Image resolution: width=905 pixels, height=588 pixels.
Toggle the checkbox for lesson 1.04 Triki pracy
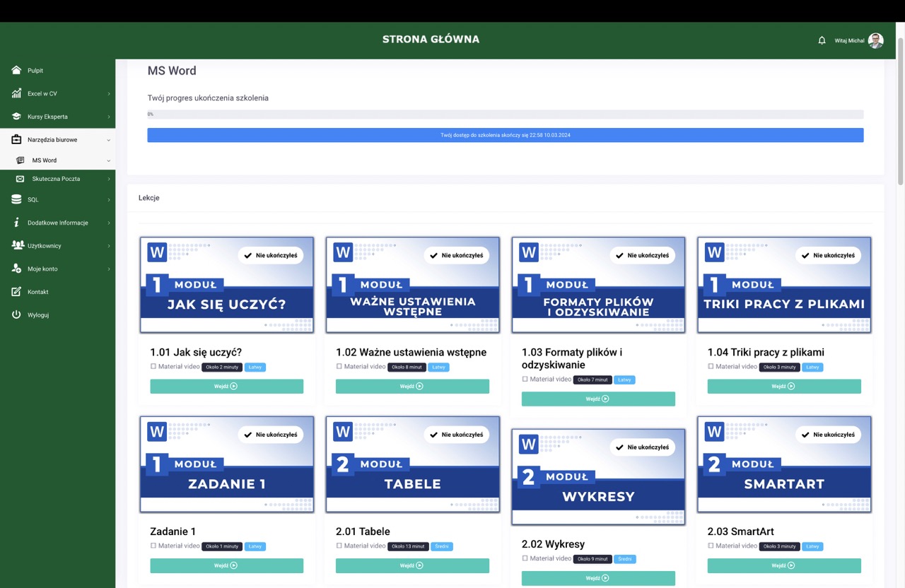point(711,367)
